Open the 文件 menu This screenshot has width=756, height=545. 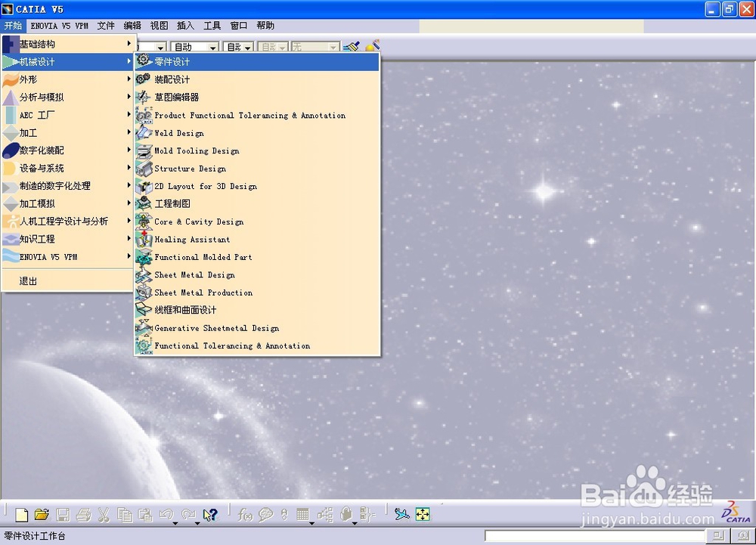tap(106, 26)
